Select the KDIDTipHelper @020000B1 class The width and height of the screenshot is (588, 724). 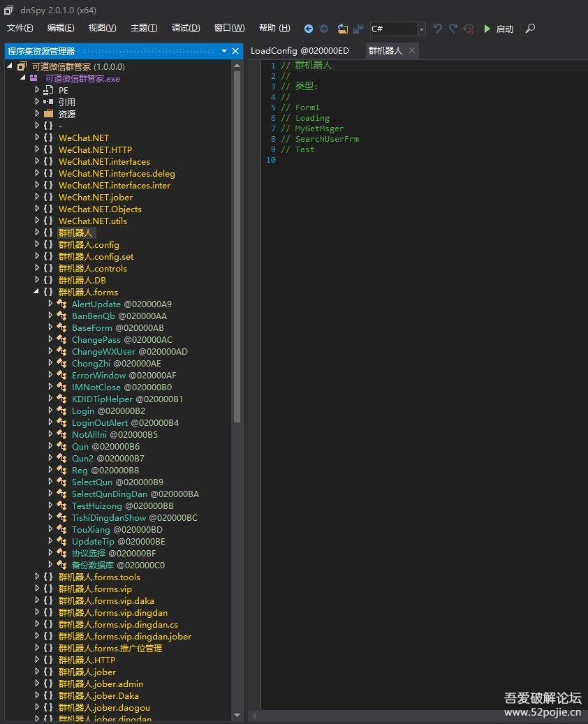[x=127, y=399]
